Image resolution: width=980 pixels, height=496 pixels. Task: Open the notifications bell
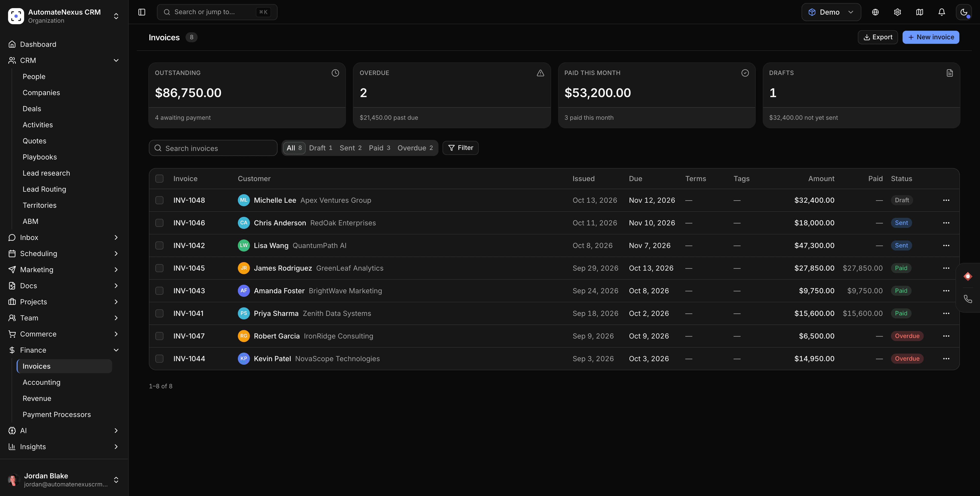941,12
